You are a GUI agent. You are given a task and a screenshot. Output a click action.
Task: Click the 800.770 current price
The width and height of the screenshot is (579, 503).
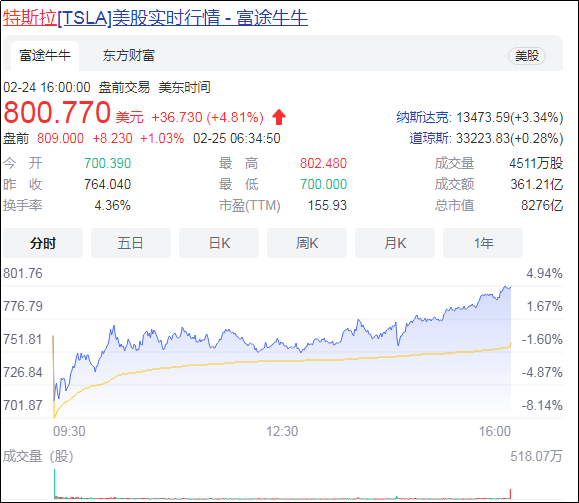click(x=57, y=112)
